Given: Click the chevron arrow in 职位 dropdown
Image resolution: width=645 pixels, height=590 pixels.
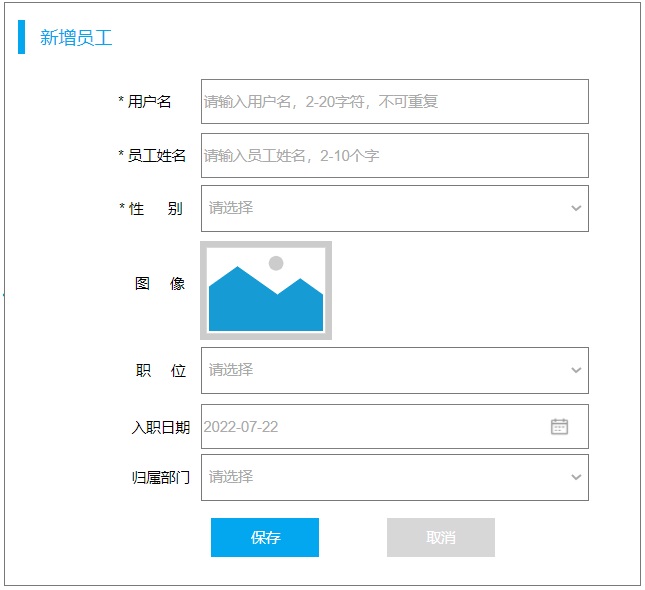Looking at the screenshot, I should pyautogui.click(x=576, y=370).
